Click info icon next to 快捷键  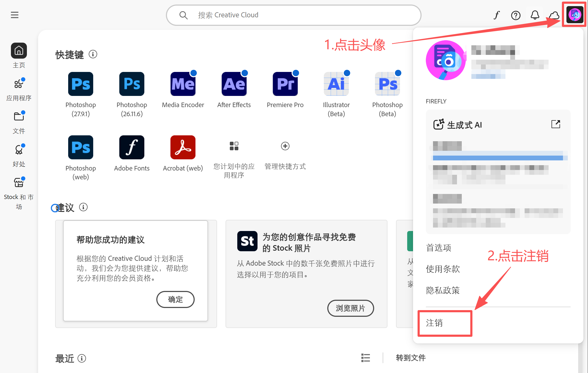(x=93, y=54)
